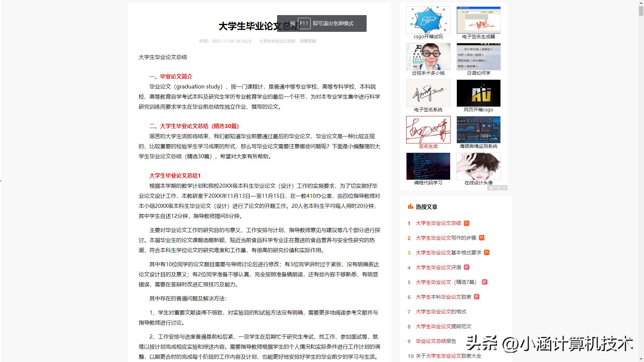644x362 pixels.
Task: Click the 在线设计头像 anime thumbnail
Action: tap(478, 166)
